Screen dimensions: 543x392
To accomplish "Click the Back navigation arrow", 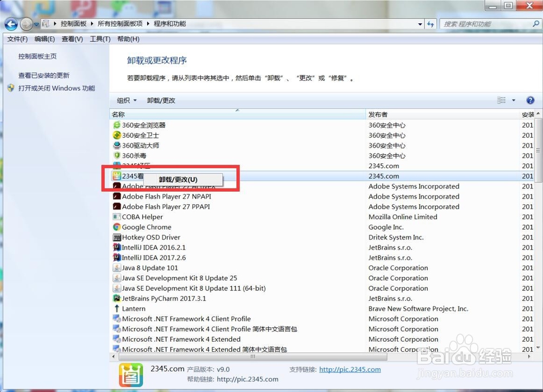I will (11, 24).
